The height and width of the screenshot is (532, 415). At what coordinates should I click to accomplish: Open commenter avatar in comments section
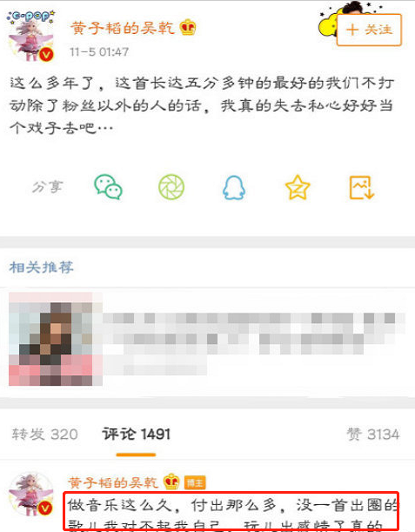30,494
